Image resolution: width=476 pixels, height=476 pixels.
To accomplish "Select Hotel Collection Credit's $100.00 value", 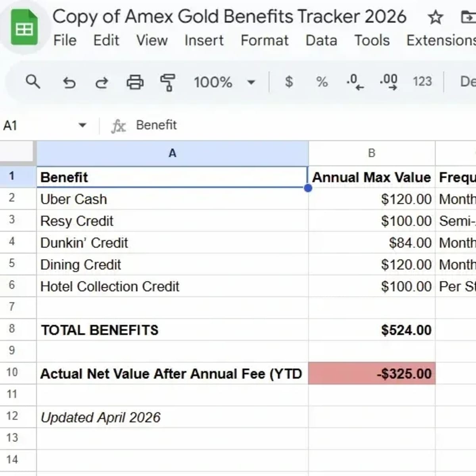I will pos(372,286).
